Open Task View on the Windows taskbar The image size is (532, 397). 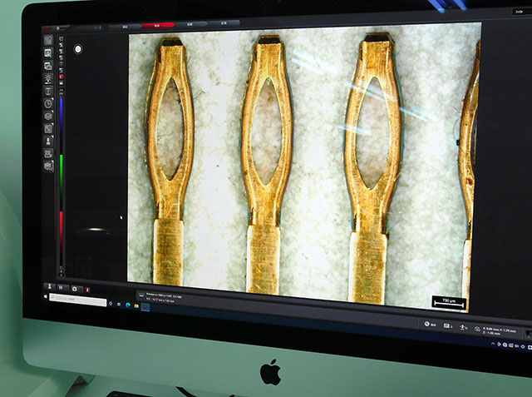point(119,304)
